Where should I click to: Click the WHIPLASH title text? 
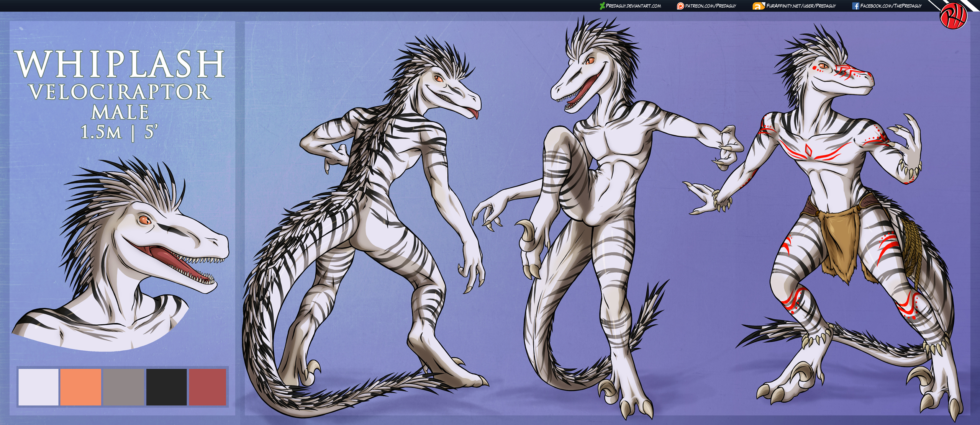coord(120,64)
